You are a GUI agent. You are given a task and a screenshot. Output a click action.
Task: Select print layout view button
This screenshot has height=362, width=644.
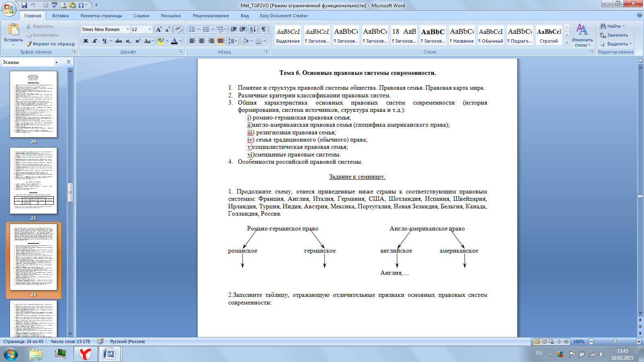[537, 341]
